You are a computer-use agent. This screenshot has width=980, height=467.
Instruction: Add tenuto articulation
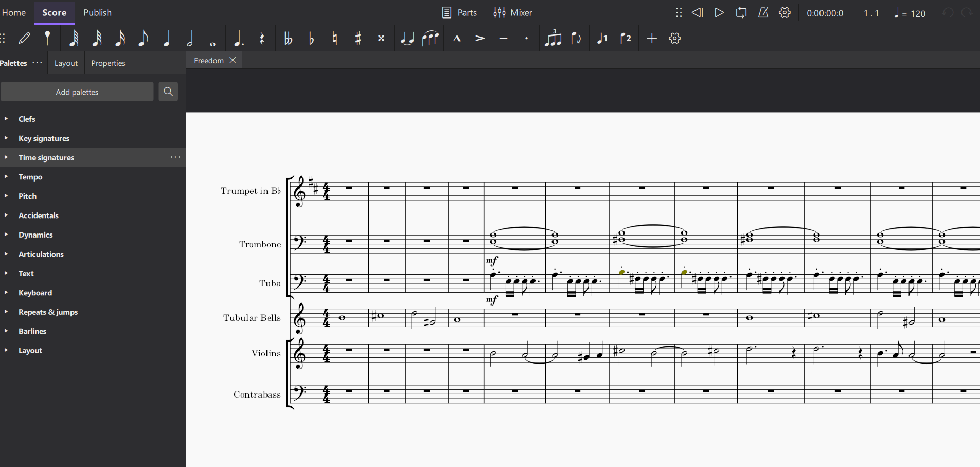pos(503,38)
